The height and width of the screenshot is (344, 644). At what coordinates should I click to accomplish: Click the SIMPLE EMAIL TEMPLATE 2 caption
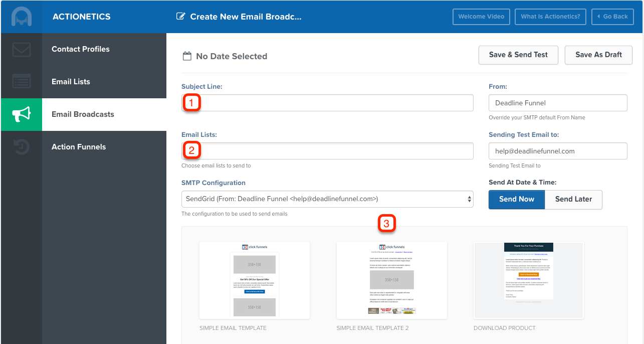pyautogui.click(x=373, y=328)
